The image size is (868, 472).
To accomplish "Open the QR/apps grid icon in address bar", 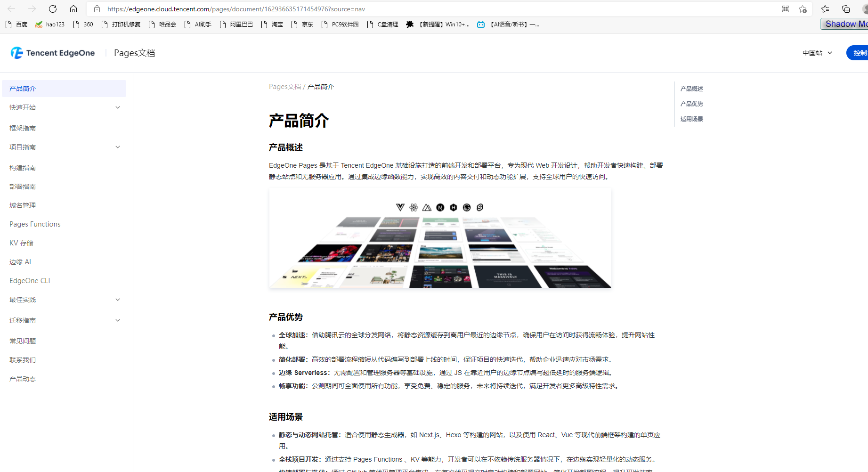I will coord(786,9).
